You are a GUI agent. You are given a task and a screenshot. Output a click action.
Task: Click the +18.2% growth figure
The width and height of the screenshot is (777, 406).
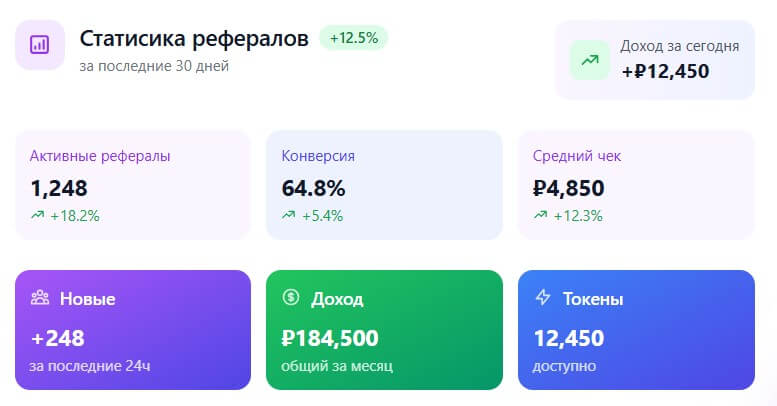(x=75, y=215)
